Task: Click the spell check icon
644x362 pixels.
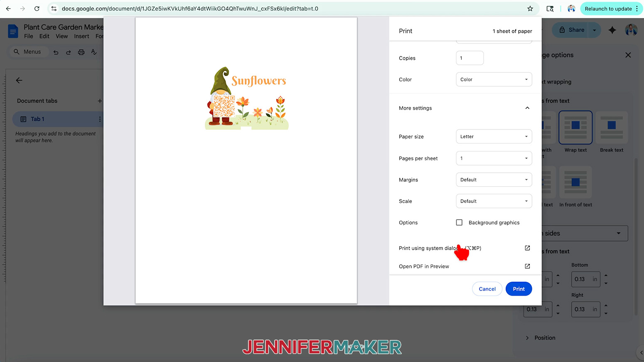Action: (94, 52)
